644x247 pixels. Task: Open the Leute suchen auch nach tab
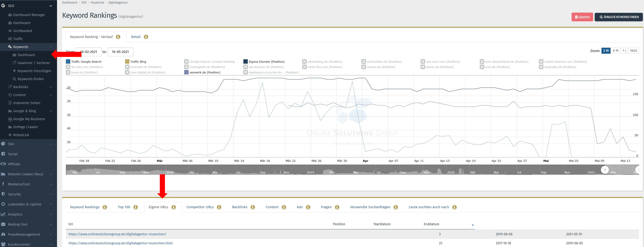point(429,207)
